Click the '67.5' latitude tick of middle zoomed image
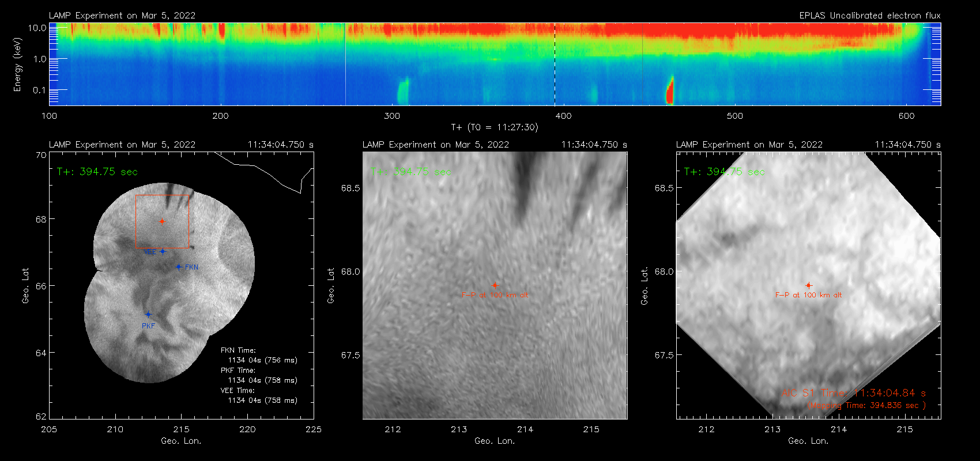Image resolution: width=980 pixels, height=461 pixels. (350, 356)
